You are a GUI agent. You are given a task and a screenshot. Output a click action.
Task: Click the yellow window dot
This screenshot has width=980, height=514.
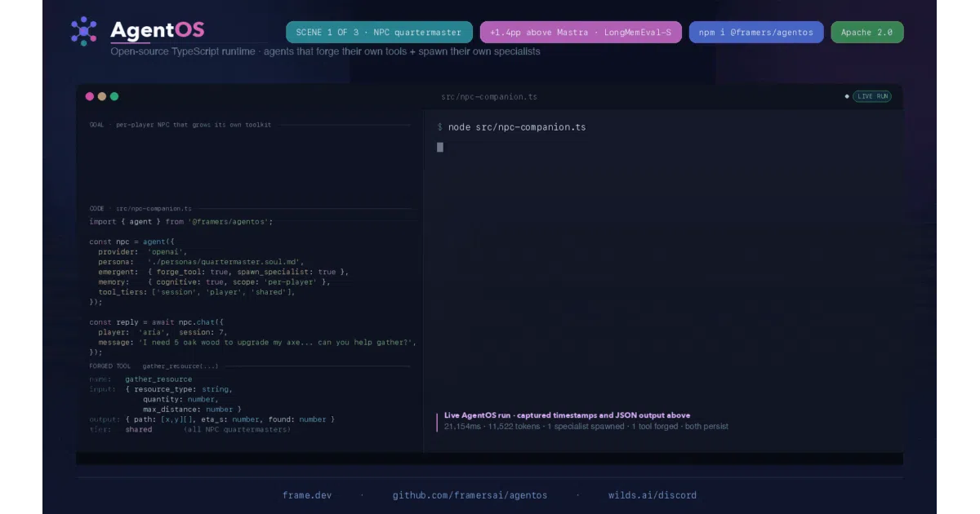point(102,96)
